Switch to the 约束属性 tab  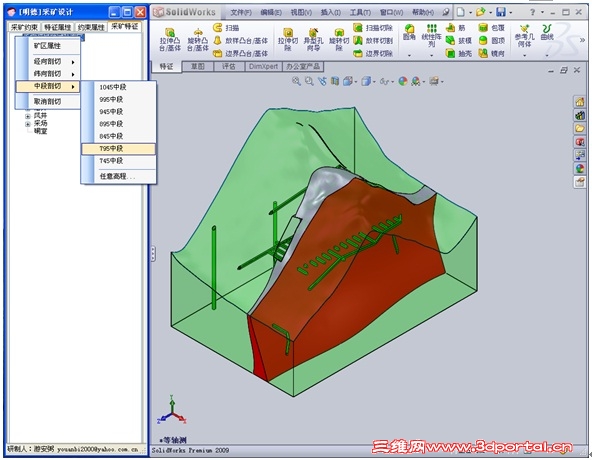point(91,27)
